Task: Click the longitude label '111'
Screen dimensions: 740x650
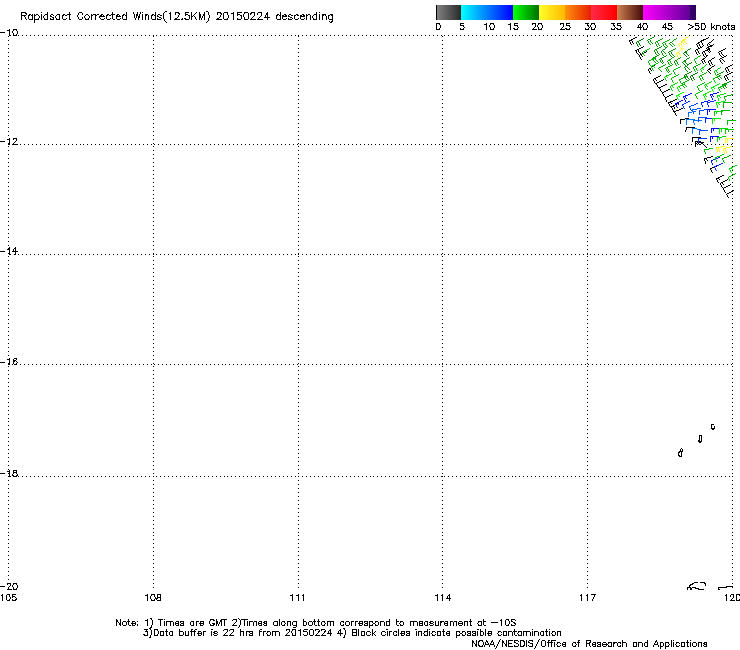Action: pos(298,598)
